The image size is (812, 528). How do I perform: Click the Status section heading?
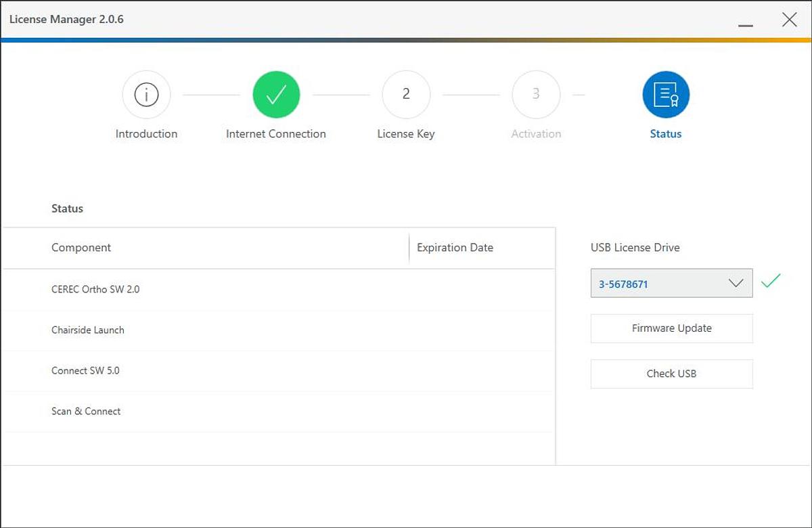[67, 208]
